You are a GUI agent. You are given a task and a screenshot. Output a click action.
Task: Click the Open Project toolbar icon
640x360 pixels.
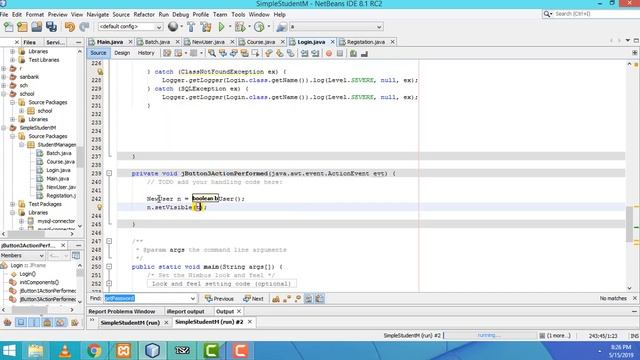37,27
